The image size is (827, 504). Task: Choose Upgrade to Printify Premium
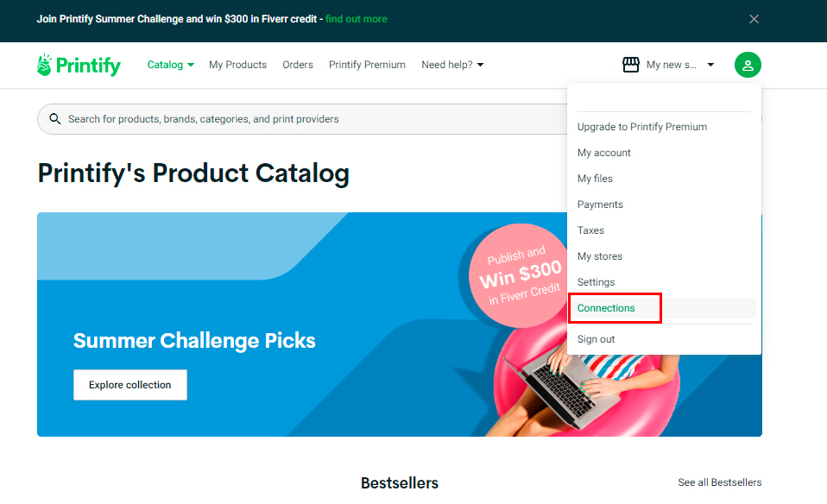642,127
